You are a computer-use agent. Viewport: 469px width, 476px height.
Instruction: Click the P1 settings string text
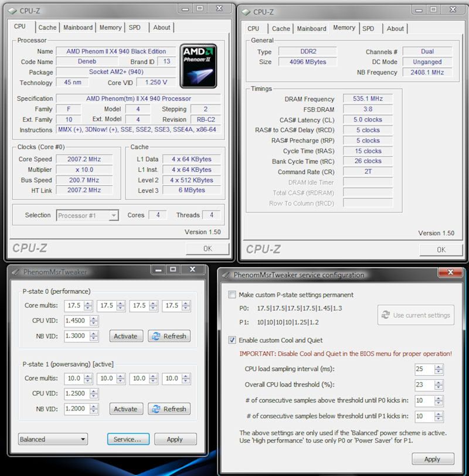[288, 322]
